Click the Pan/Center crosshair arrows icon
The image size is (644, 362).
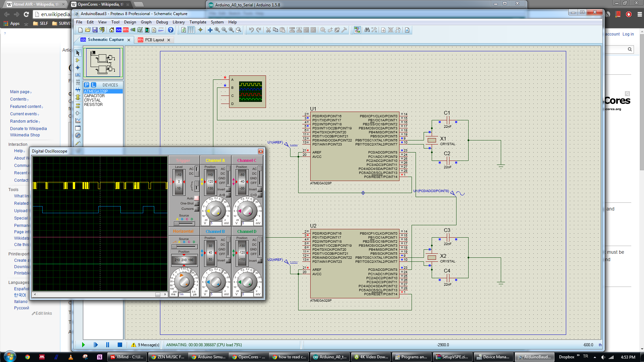pos(210,30)
